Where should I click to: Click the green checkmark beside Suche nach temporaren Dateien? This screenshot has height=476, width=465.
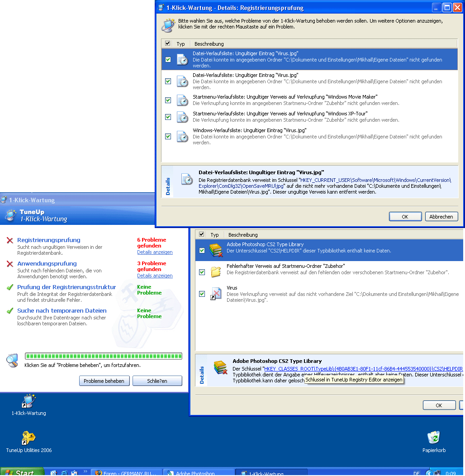pyautogui.click(x=9, y=311)
